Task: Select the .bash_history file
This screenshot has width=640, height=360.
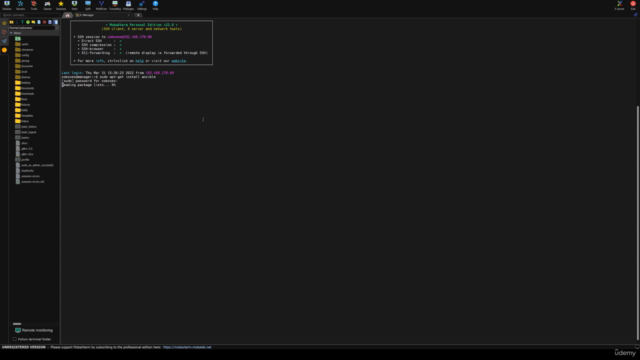Action: [26, 127]
